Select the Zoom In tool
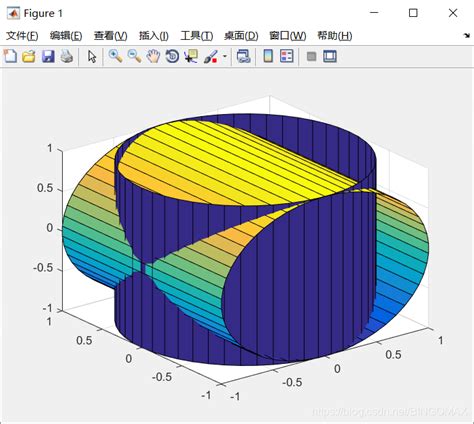 [115, 56]
